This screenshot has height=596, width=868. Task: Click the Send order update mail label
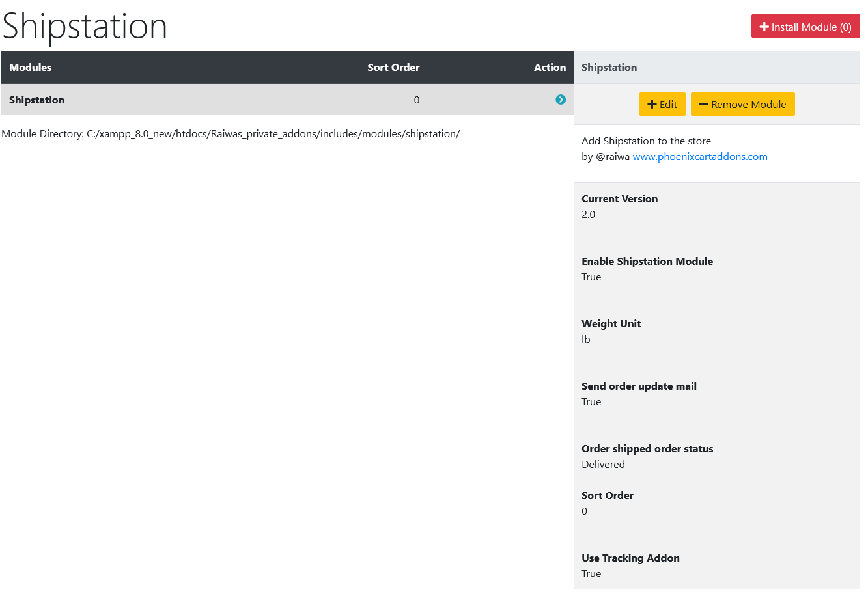639,386
